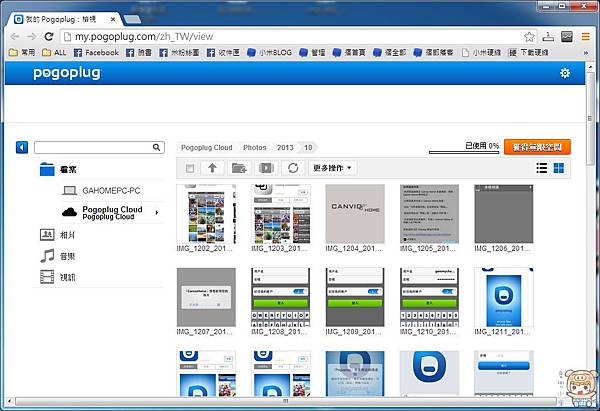Screen dimensions: 600x411
Task: Switch to list view
Action: click(x=541, y=168)
